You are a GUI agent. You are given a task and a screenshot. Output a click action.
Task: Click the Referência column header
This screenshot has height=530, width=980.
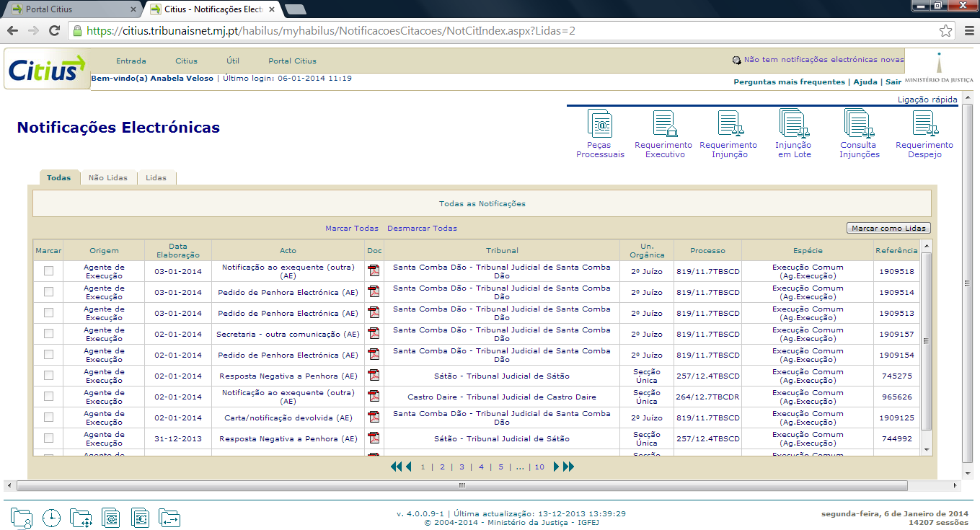coord(896,251)
